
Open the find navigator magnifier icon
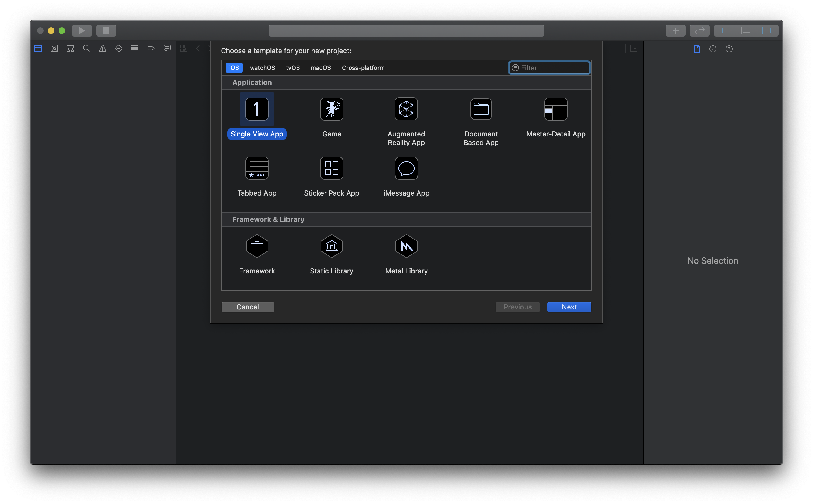pyautogui.click(x=86, y=49)
